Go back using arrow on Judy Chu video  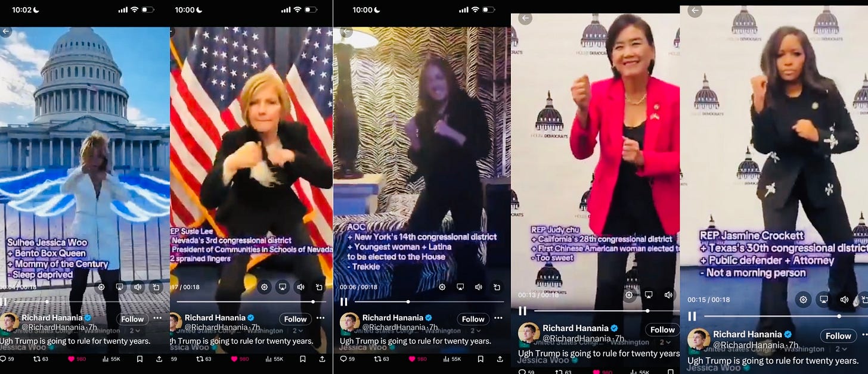click(x=525, y=18)
